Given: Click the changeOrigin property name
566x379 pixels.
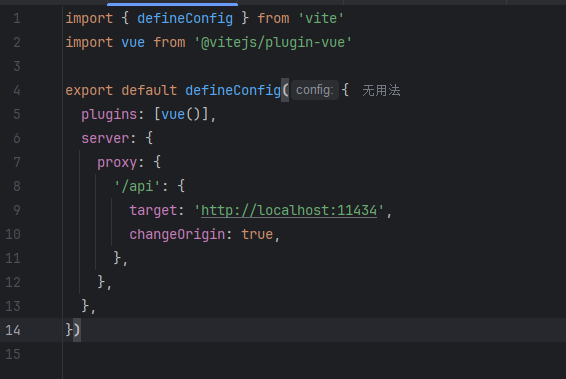Looking at the screenshot, I should (x=177, y=234).
